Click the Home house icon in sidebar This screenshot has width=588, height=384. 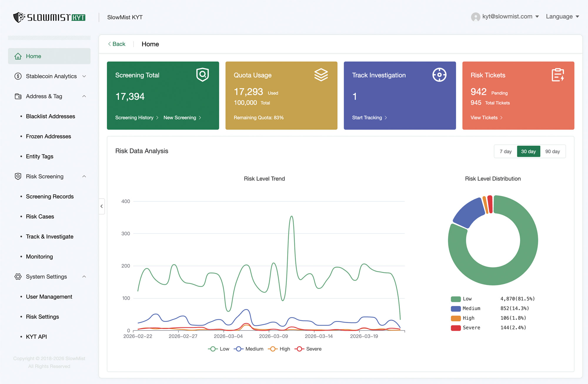pos(18,56)
